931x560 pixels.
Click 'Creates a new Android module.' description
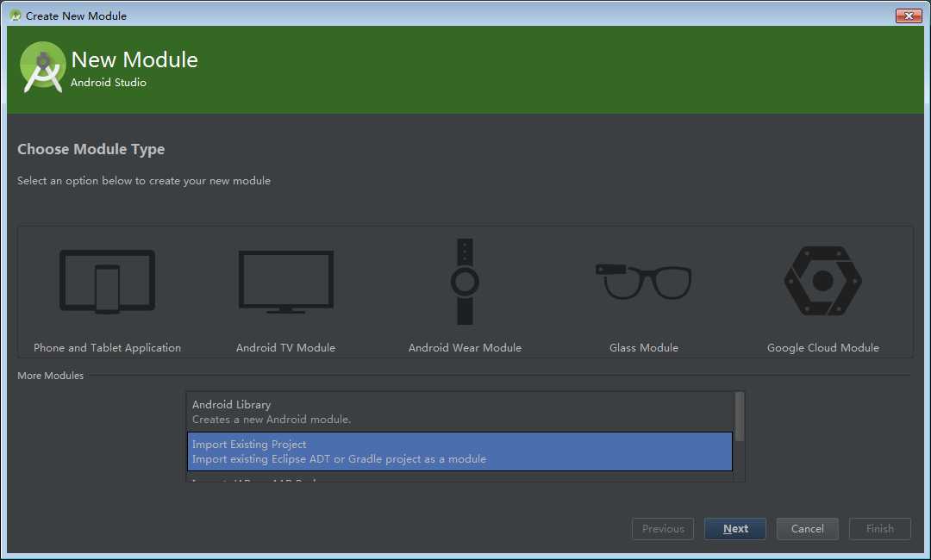pos(272,420)
